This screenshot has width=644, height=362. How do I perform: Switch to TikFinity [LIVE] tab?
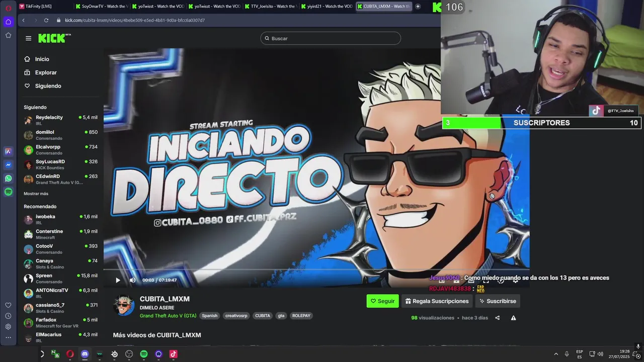click(x=45, y=7)
